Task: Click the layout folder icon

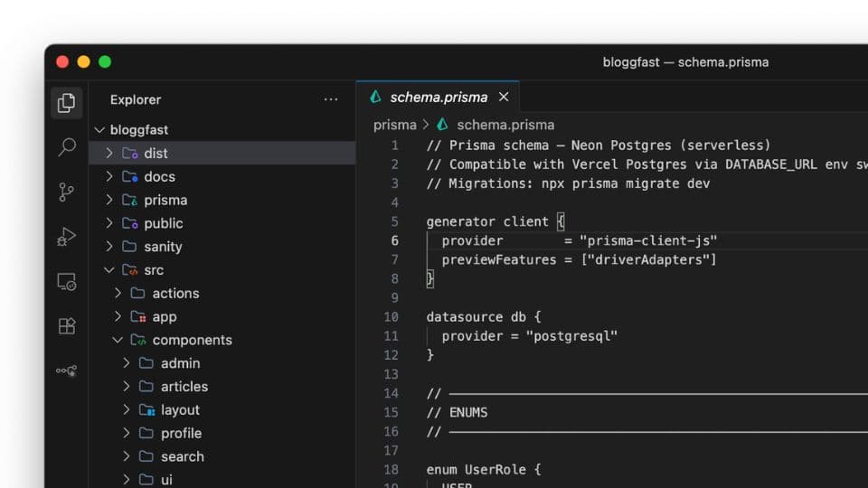Action: tap(147, 409)
